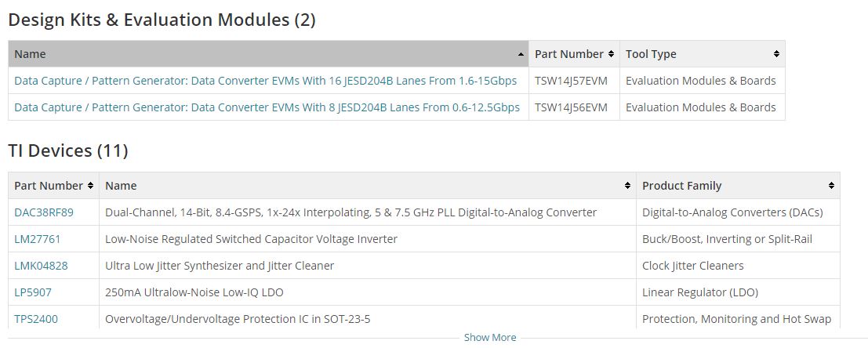Sort TI Devices by Part Number arrows
The image size is (868, 348).
click(90, 186)
